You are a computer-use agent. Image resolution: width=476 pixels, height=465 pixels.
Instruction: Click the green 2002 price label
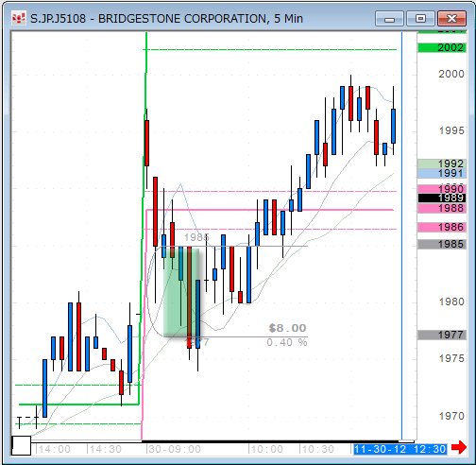442,47
